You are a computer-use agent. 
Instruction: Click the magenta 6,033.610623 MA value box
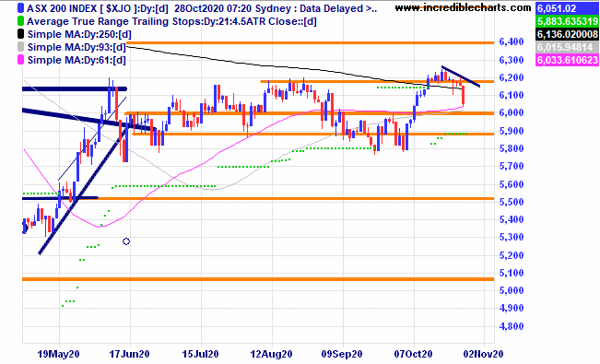tap(567, 60)
